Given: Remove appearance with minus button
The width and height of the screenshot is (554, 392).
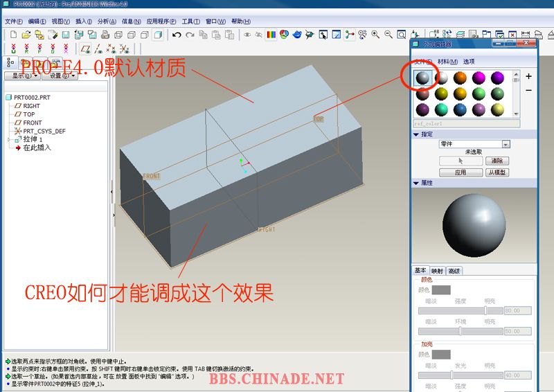Looking at the screenshot, I should (x=528, y=91).
